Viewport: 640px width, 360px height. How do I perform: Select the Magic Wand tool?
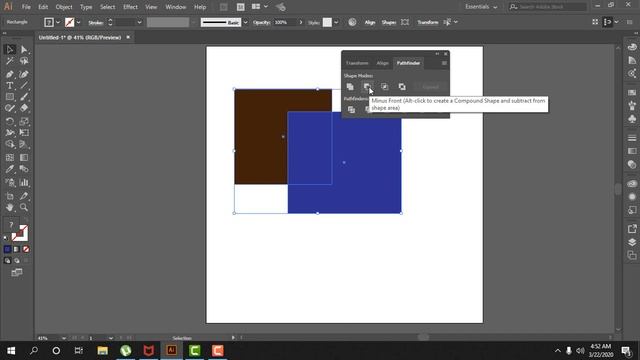coord(10,61)
